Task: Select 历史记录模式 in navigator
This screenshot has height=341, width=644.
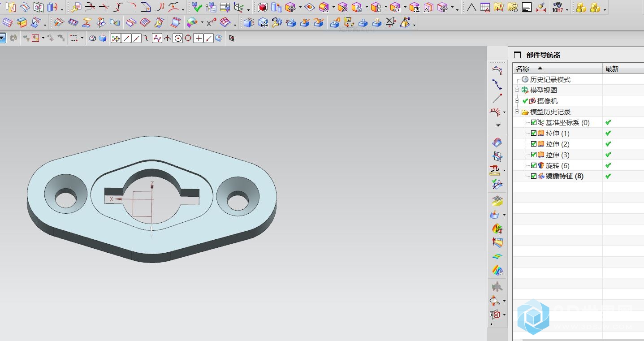Action: click(x=550, y=79)
